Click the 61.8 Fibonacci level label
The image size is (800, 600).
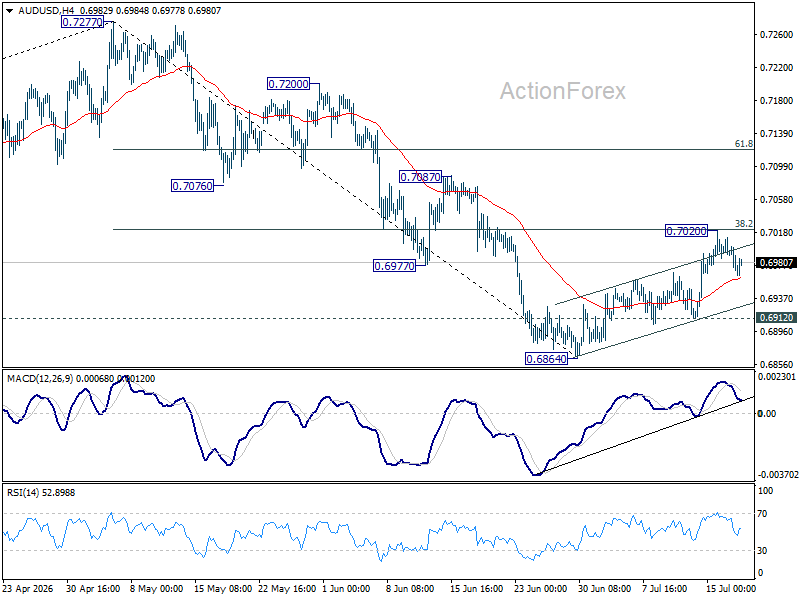[743, 144]
